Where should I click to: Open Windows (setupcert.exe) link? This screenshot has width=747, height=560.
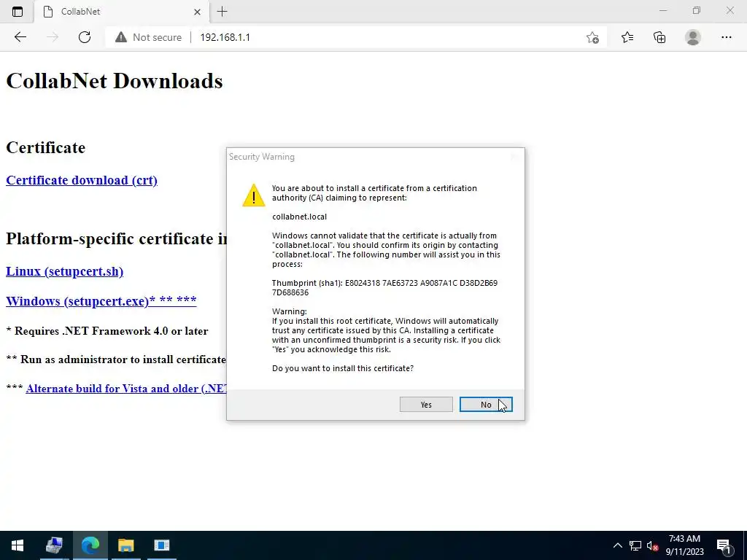(x=101, y=301)
